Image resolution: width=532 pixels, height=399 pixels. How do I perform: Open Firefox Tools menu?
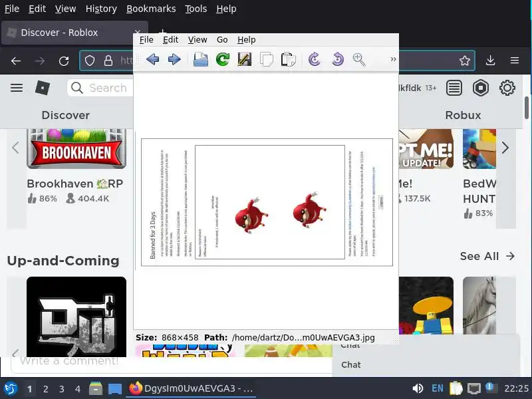pos(196,9)
